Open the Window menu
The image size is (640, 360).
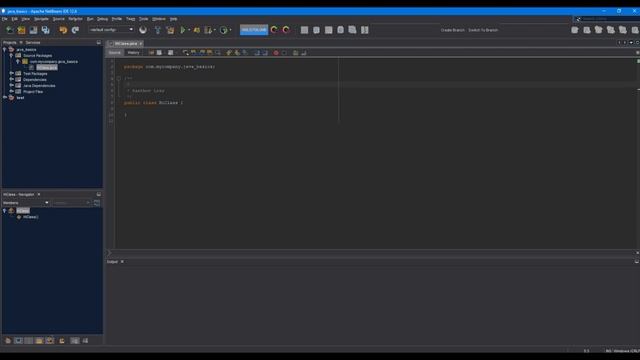click(159, 19)
